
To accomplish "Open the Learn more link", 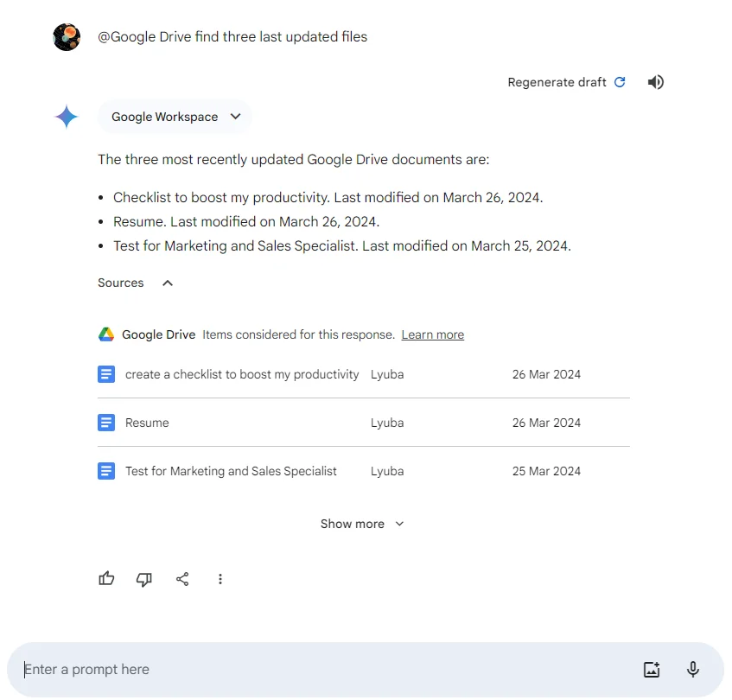I will click(433, 334).
